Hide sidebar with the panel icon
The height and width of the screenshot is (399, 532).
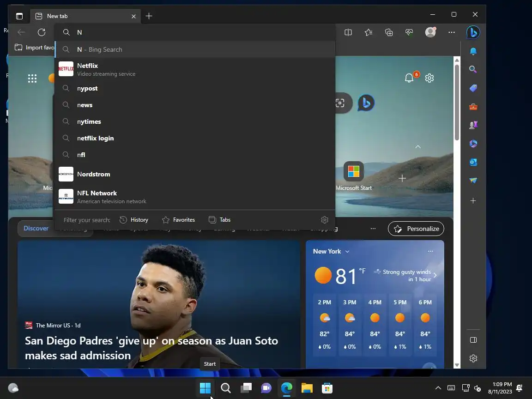473,340
